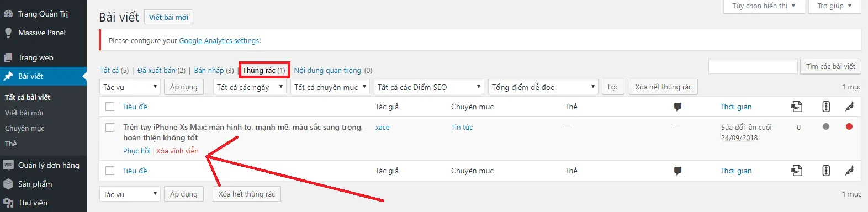The image size is (868, 212).
Task: Open top Tác vụ bulk actions dropdown
Action: (130, 87)
